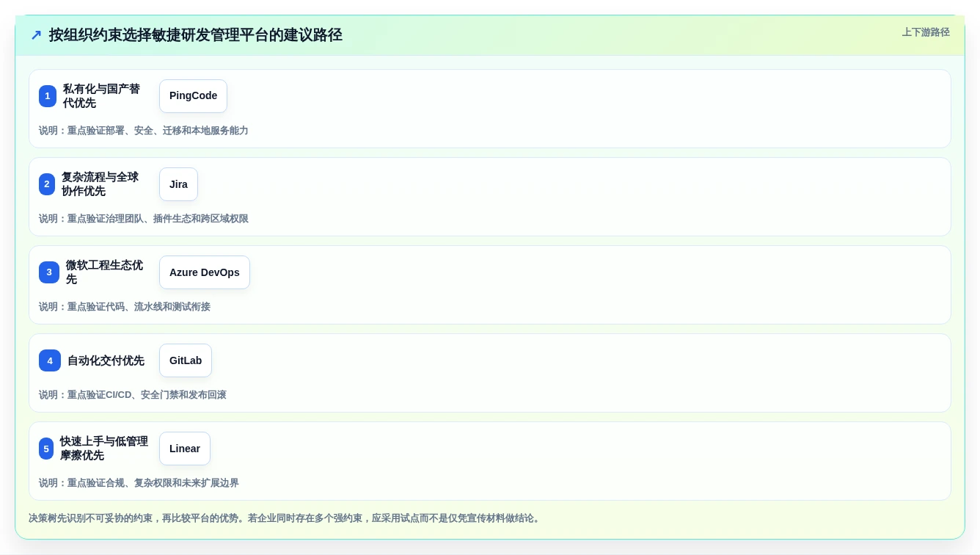The width and height of the screenshot is (980, 555).
Task: Click the note about 合规、复杂权限和未来扩展边界
Action: 139,483
